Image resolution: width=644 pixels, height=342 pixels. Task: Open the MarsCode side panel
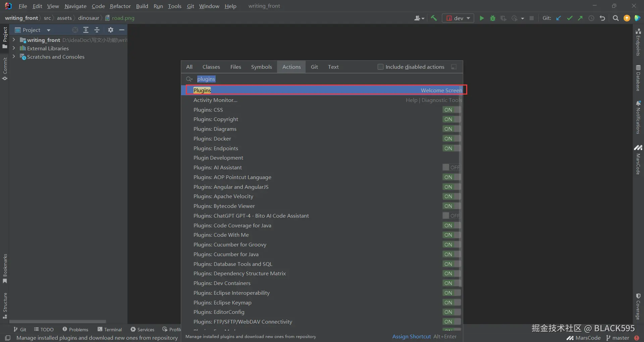click(x=638, y=160)
